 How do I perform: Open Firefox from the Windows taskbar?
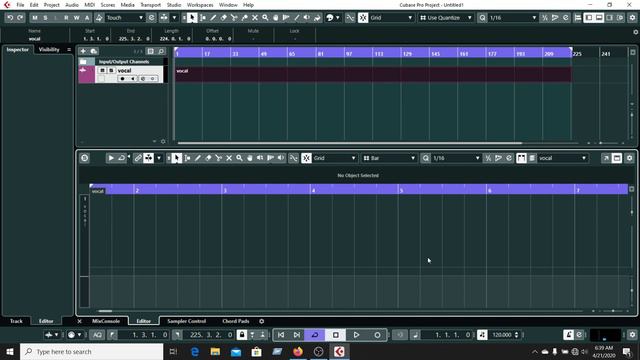tap(298, 351)
